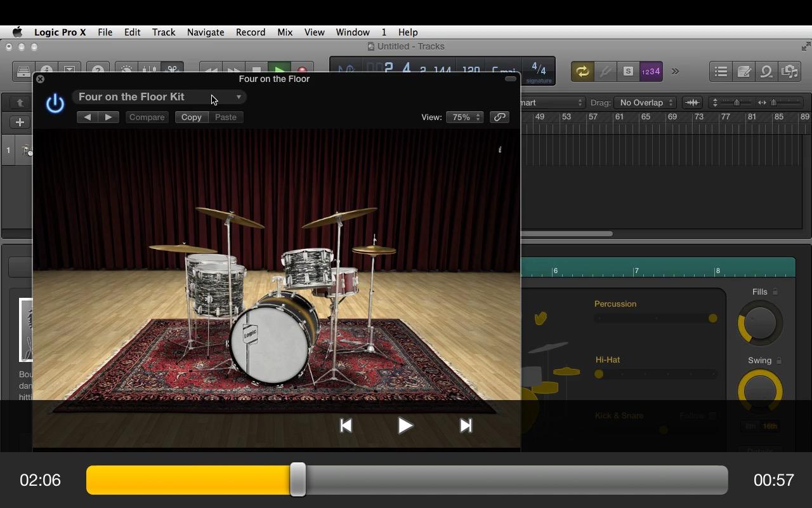Toggle the plug-in power button
Screen dimensions: 812x508
point(55,104)
